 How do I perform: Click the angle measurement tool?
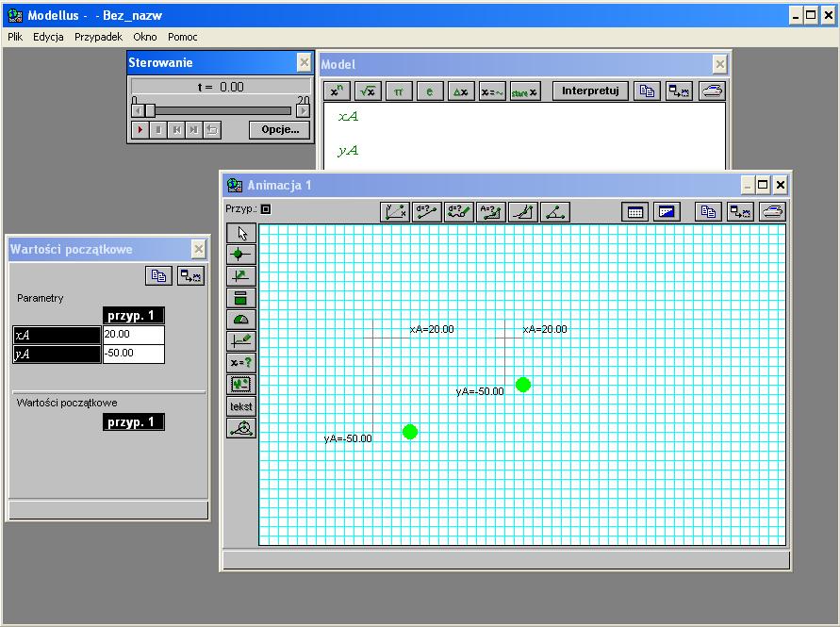(555, 212)
